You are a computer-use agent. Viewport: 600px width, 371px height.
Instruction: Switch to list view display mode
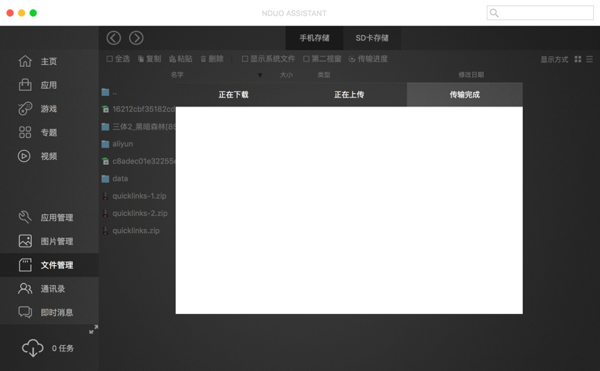(589, 59)
